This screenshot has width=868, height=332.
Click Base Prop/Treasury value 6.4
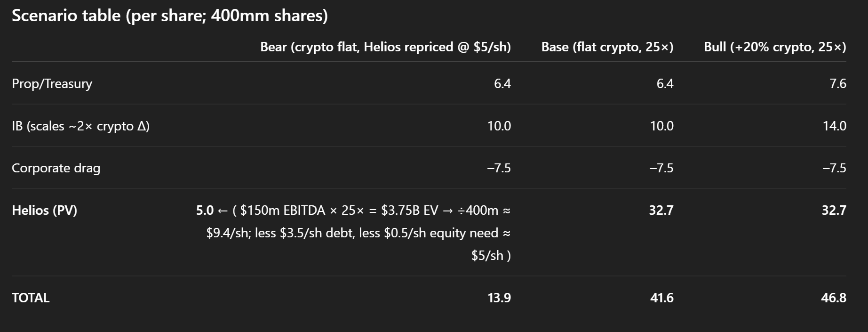pyautogui.click(x=665, y=84)
